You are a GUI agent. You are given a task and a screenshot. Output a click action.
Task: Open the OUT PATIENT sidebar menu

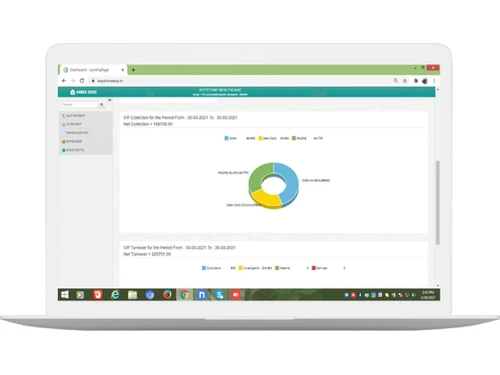[x=86, y=116]
